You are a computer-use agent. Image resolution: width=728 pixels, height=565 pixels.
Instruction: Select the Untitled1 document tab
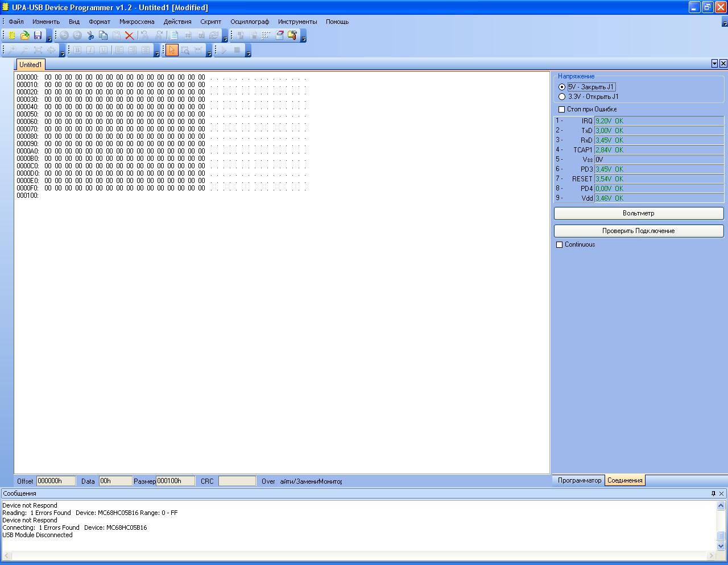31,65
